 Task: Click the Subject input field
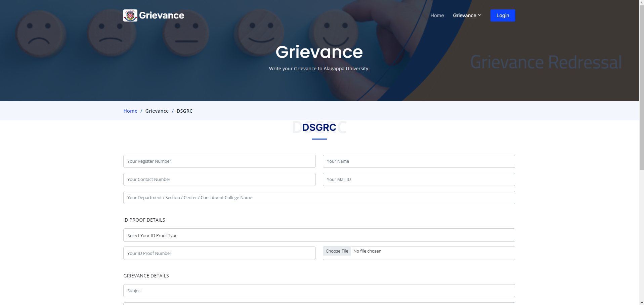(x=319, y=291)
